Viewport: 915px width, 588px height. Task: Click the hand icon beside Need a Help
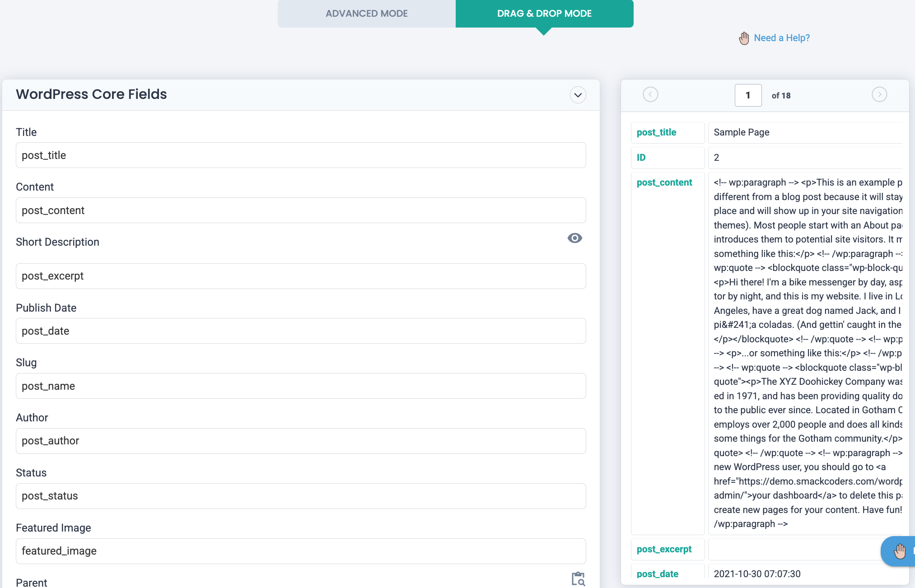click(744, 38)
